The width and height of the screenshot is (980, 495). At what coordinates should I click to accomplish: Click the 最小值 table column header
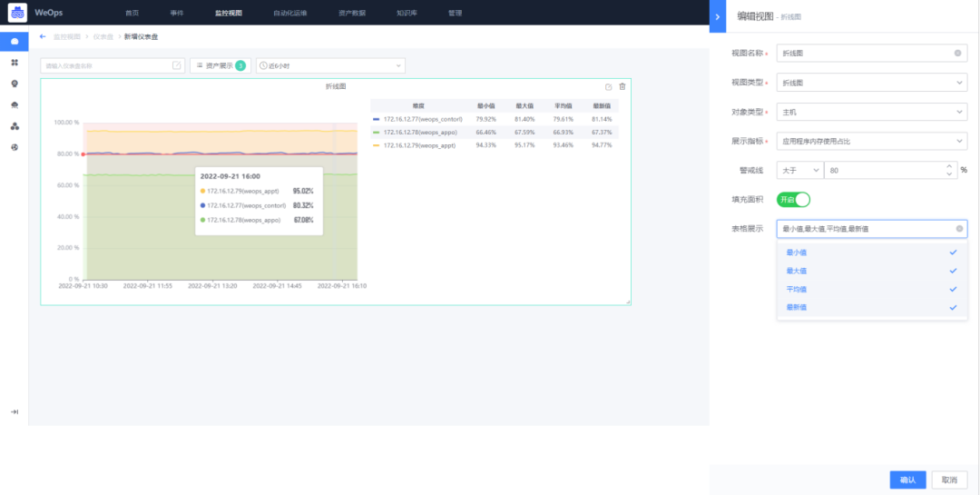(x=485, y=105)
